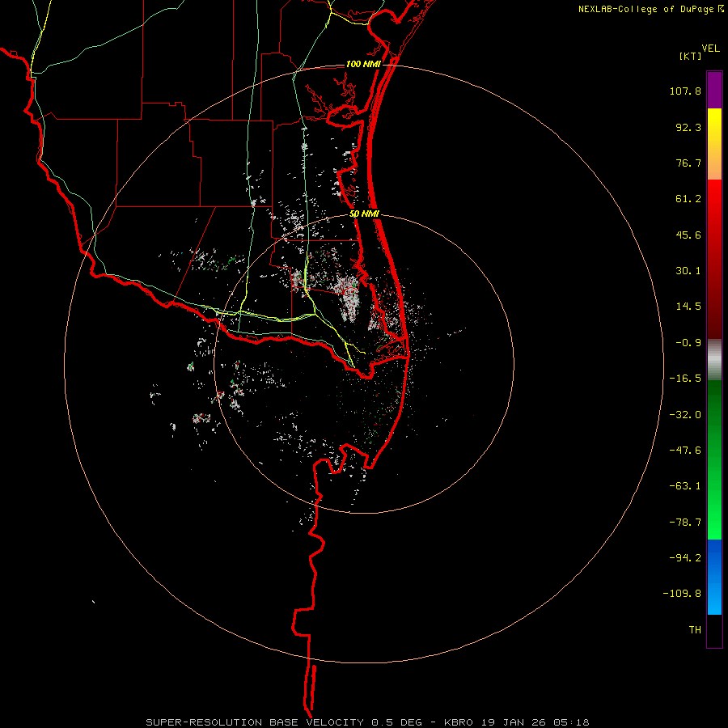Click the yellow segment of the velocity color bar
This screenshot has height=728, width=728.
click(714, 144)
